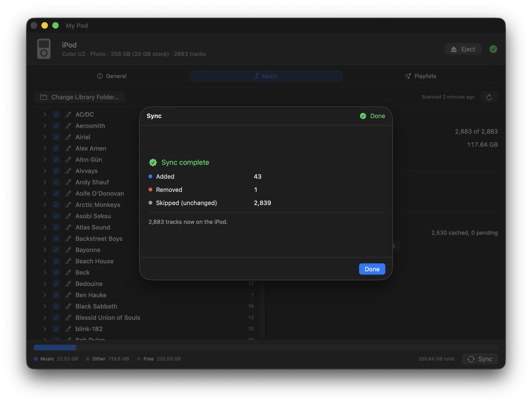Click the artist icon beside blink-182
The image size is (532, 404).
point(68,329)
